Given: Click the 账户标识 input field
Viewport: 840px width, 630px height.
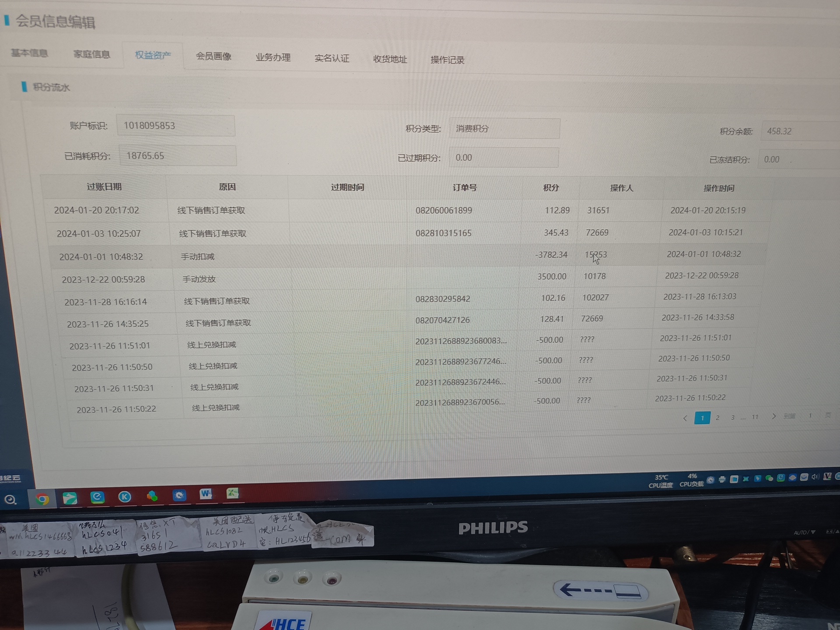Looking at the screenshot, I should 175,126.
